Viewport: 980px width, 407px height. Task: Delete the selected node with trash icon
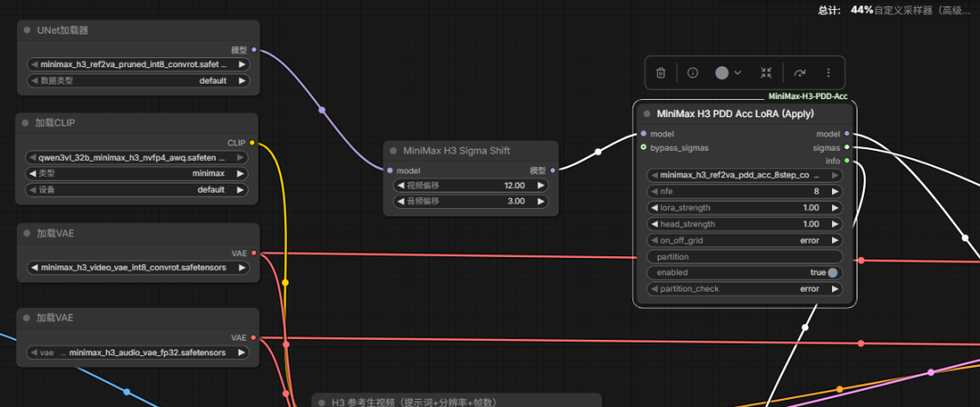pos(661,73)
